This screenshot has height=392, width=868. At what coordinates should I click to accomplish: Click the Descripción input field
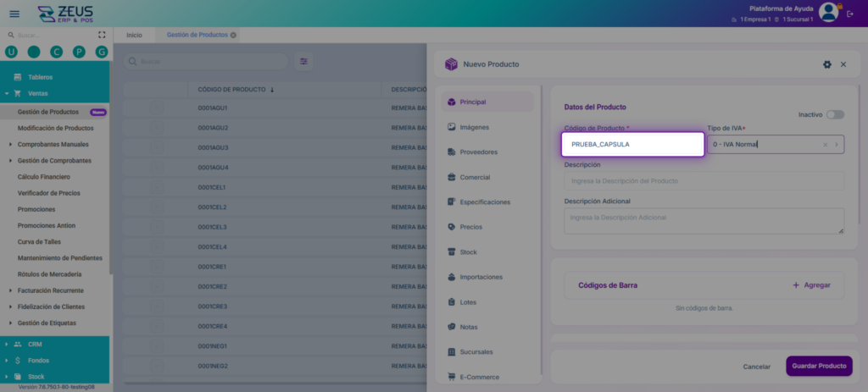[x=704, y=181]
